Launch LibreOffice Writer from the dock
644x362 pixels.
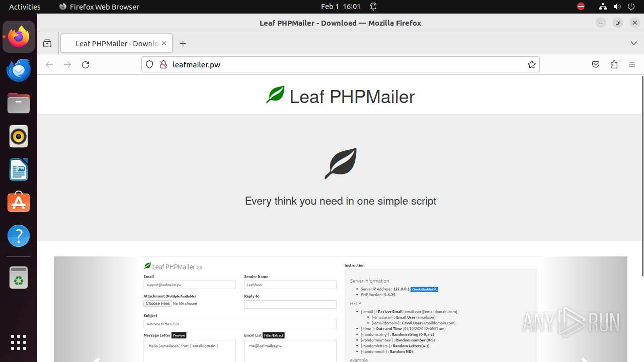coord(19,169)
